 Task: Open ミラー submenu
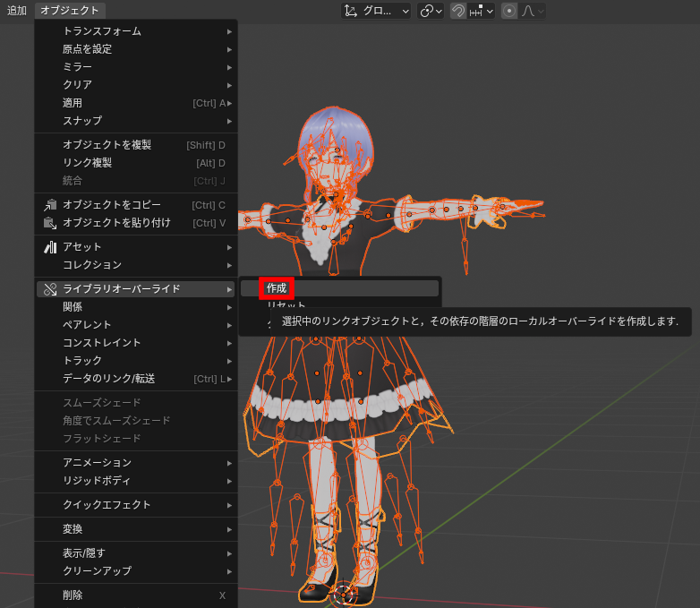pyautogui.click(x=136, y=67)
